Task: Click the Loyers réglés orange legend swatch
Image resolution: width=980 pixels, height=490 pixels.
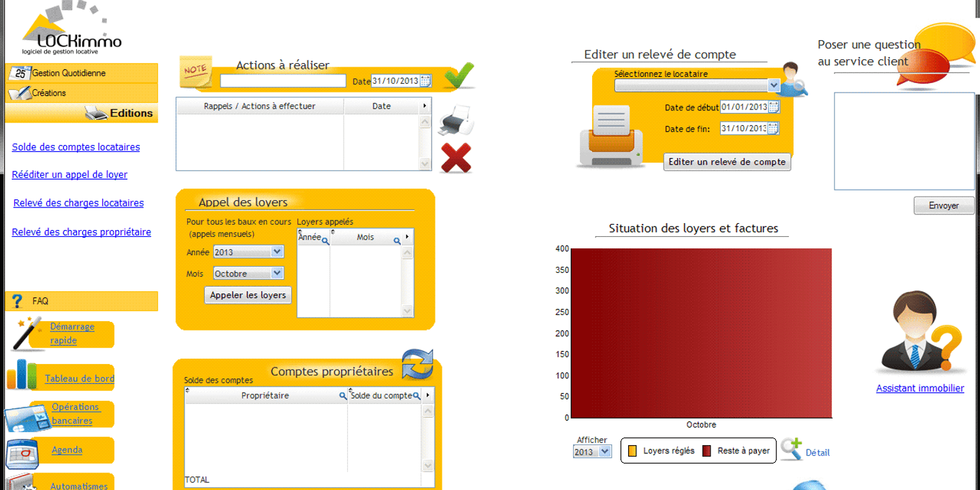Action: 632,451
